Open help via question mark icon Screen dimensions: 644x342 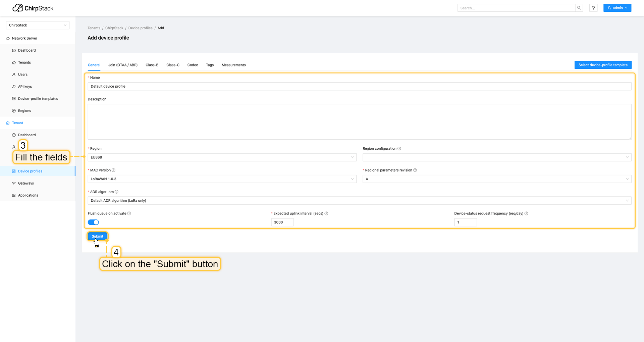coord(593,8)
